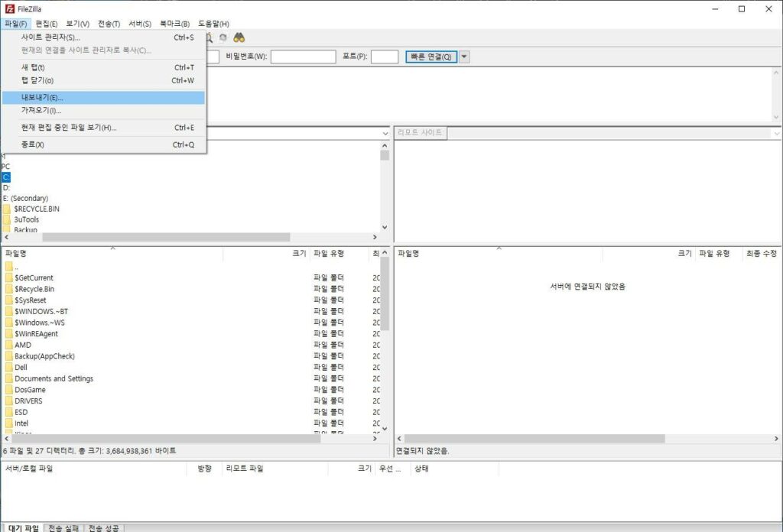Click the Dell folder icon
Screen dimensions: 783x532
(x=9, y=368)
